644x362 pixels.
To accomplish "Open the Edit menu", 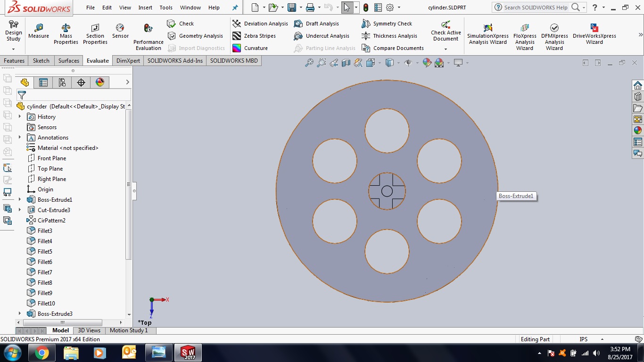I will [x=107, y=8].
